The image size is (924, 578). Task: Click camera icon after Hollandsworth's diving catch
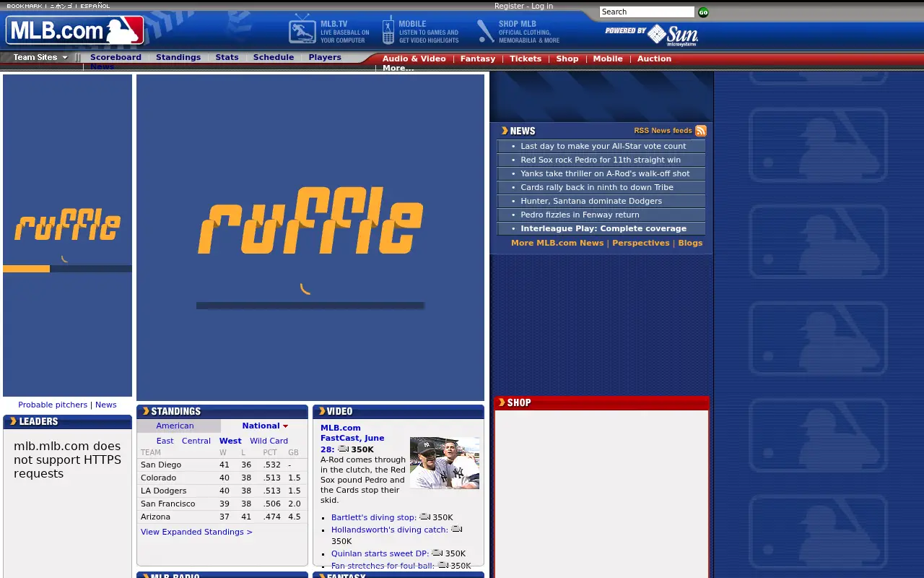456,529
